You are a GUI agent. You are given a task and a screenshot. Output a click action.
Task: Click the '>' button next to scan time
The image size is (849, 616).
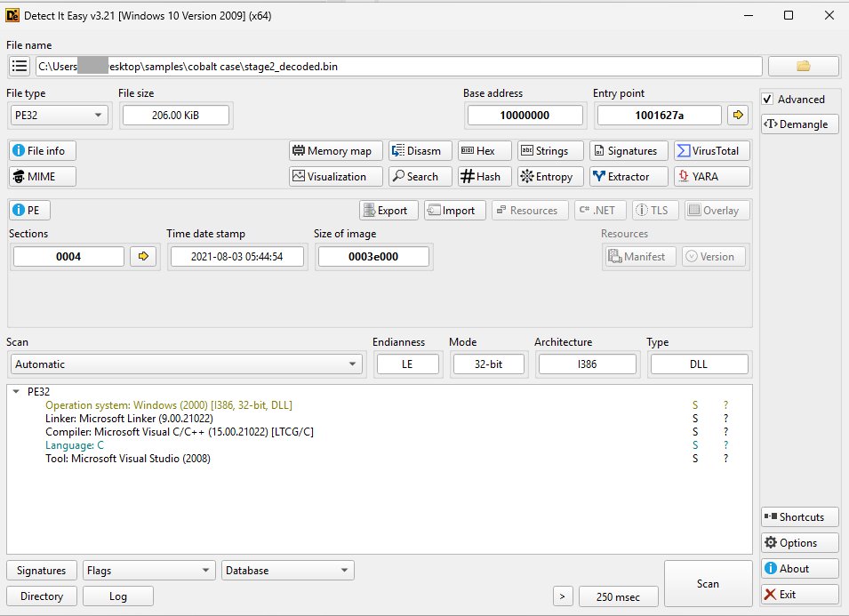pos(563,596)
